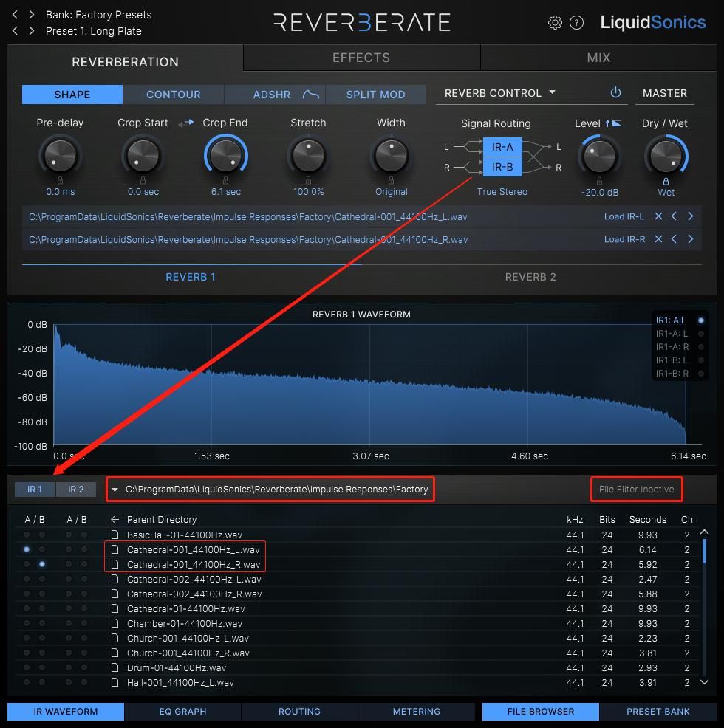Show the Metering panel

pyautogui.click(x=417, y=711)
